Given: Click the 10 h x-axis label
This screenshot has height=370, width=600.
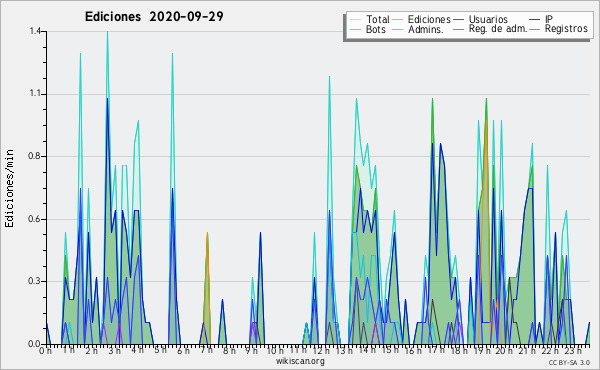Looking at the screenshot, I should pos(275,350).
